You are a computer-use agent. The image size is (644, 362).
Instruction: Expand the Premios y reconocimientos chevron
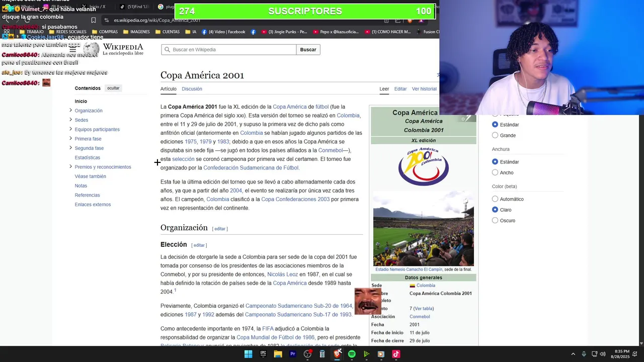[x=70, y=166]
